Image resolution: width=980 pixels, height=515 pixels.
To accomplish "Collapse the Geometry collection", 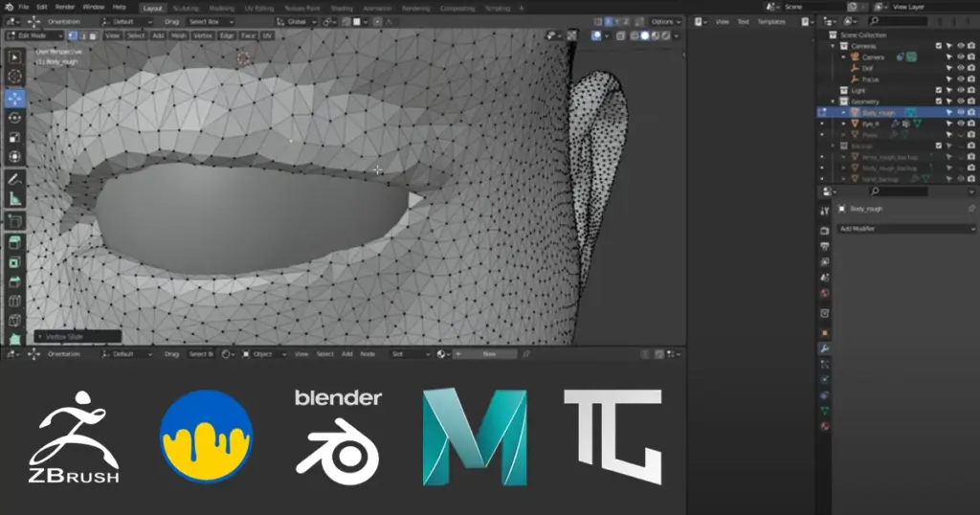I will click(833, 101).
